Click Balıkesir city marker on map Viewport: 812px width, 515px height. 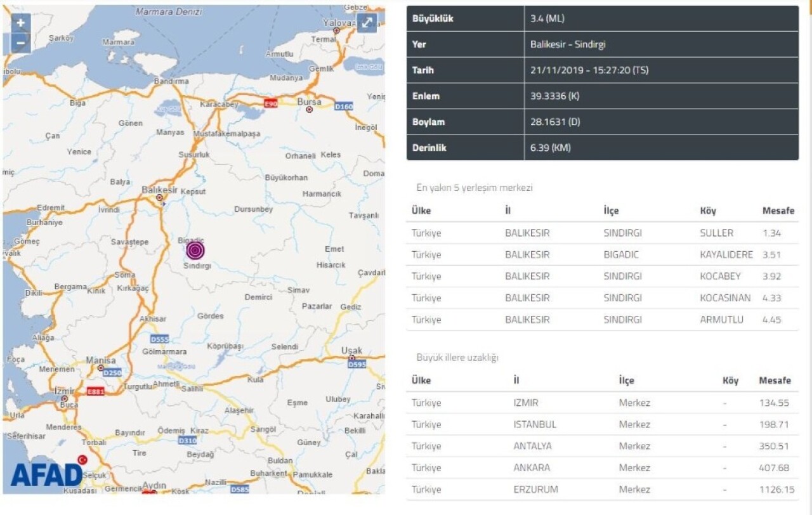(x=159, y=197)
